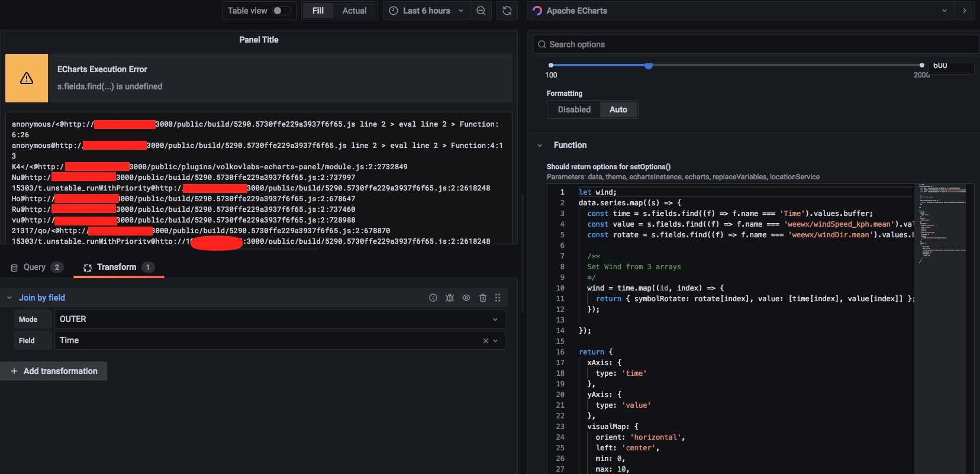Image resolution: width=980 pixels, height=474 pixels.
Task: Click the drag handle for Join by field
Action: (498, 298)
